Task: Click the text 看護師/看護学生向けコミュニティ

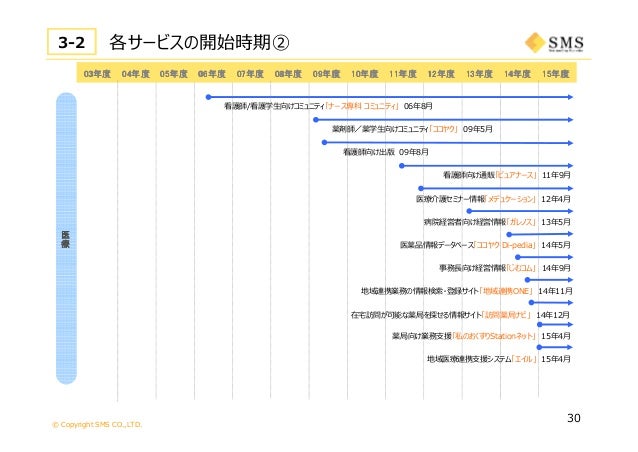Action: click(274, 106)
